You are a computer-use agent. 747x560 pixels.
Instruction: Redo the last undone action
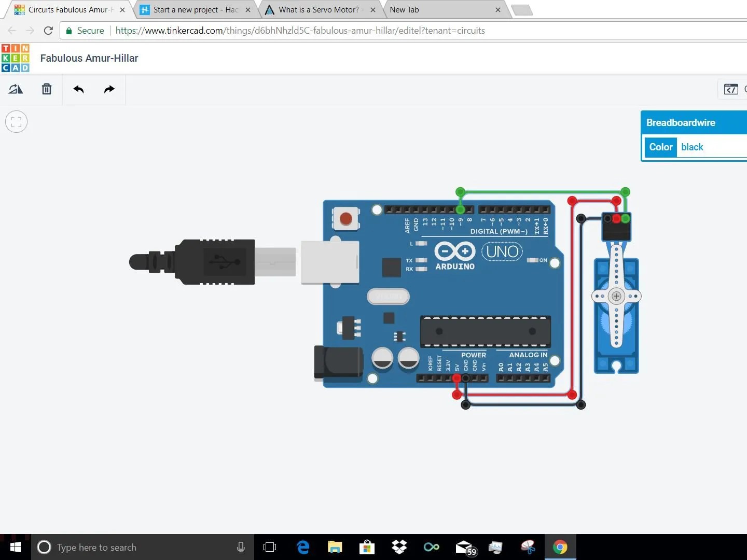(109, 89)
